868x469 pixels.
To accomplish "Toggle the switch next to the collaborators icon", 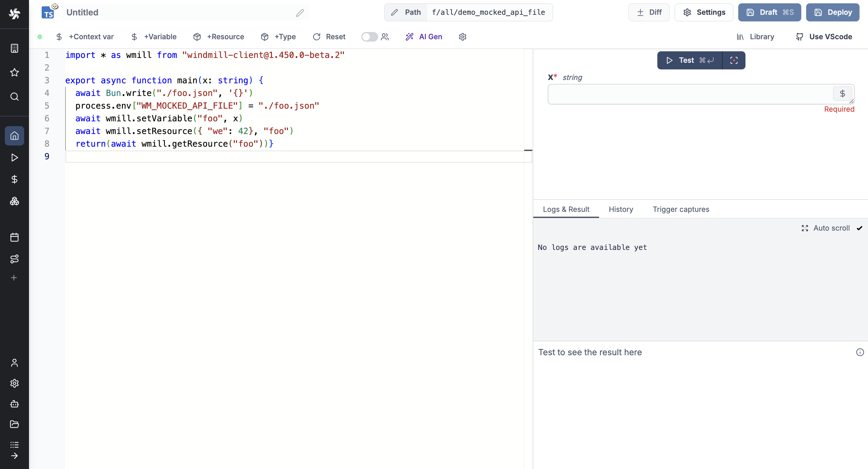I will click(369, 37).
